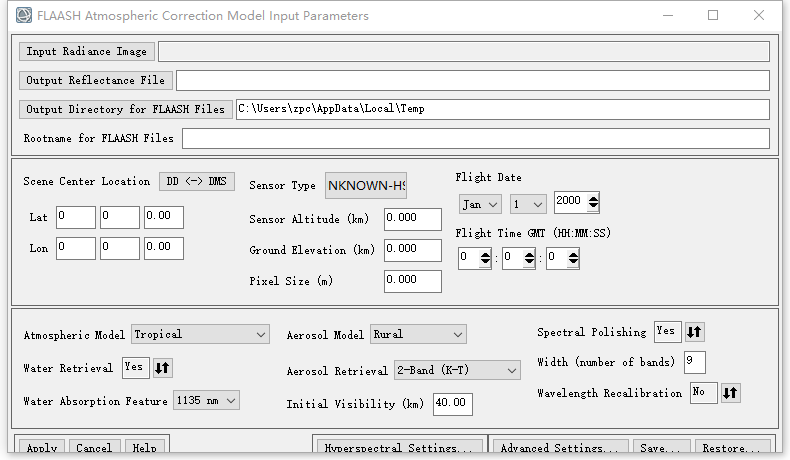The width and height of the screenshot is (790, 460).
Task: Maximize the FLAASH window
Action: 713,15
